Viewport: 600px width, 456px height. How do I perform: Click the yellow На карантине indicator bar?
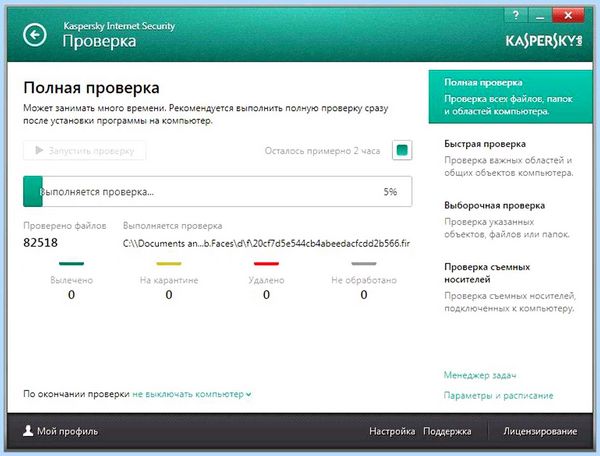(x=169, y=263)
